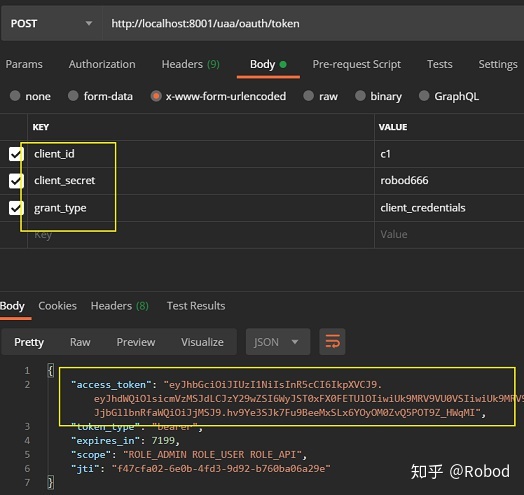Click the empty Value placeholder field
This screenshot has width=524, height=495.
pyautogui.click(x=449, y=235)
